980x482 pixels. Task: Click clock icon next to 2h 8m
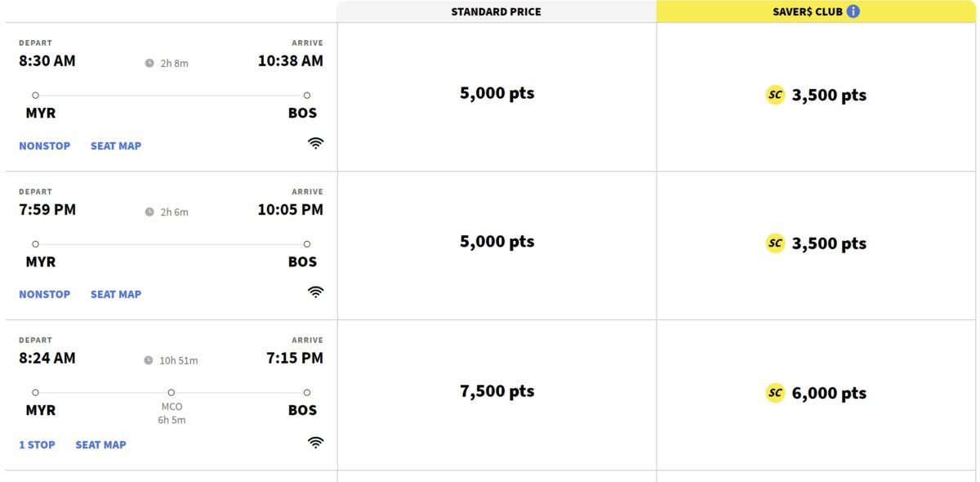click(x=149, y=63)
